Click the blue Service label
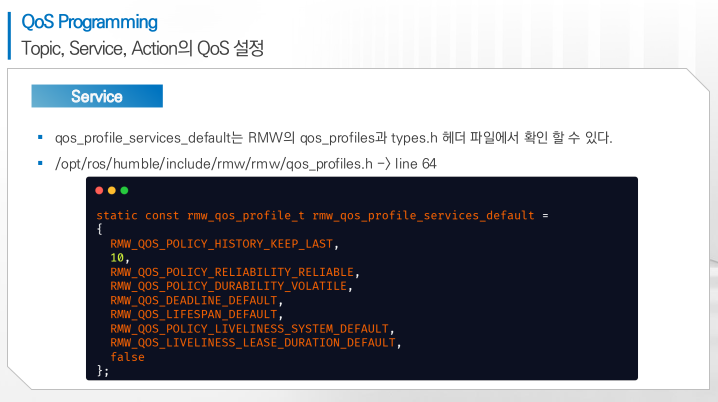The height and width of the screenshot is (402, 718). pos(97,96)
